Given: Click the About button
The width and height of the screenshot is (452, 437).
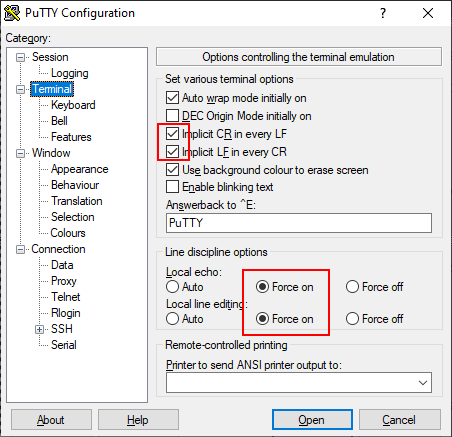Looking at the screenshot, I should point(51,420).
